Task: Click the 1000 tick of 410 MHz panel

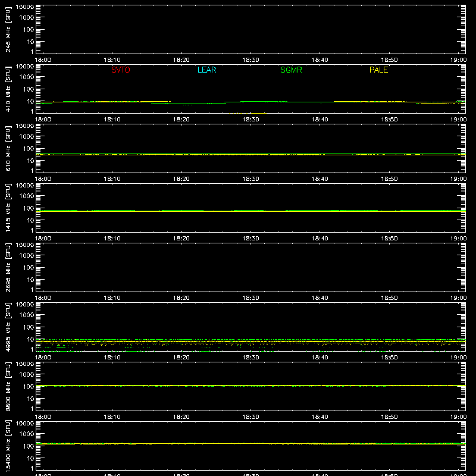Action: point(27,77)
